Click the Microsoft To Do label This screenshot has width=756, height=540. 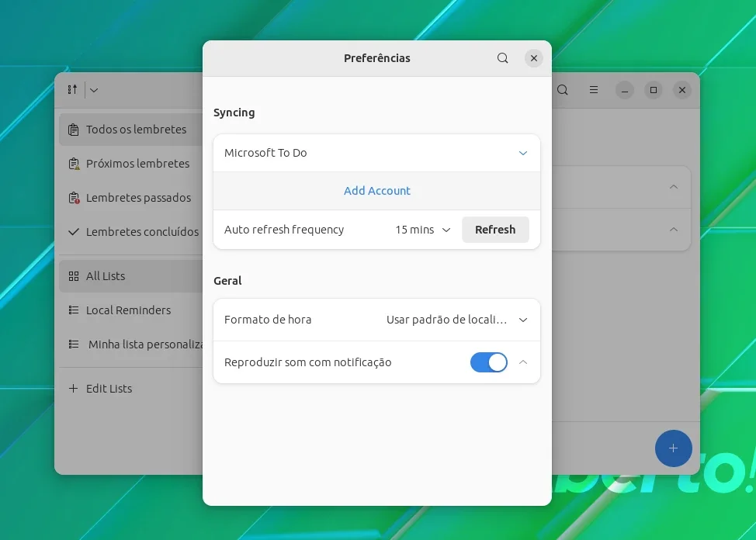(x=265, y=153)
